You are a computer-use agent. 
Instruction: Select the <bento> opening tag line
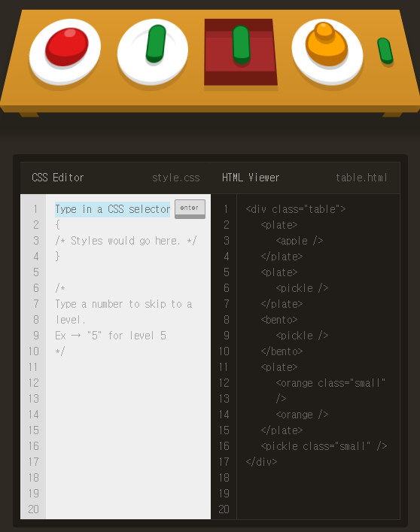(279, 320)
